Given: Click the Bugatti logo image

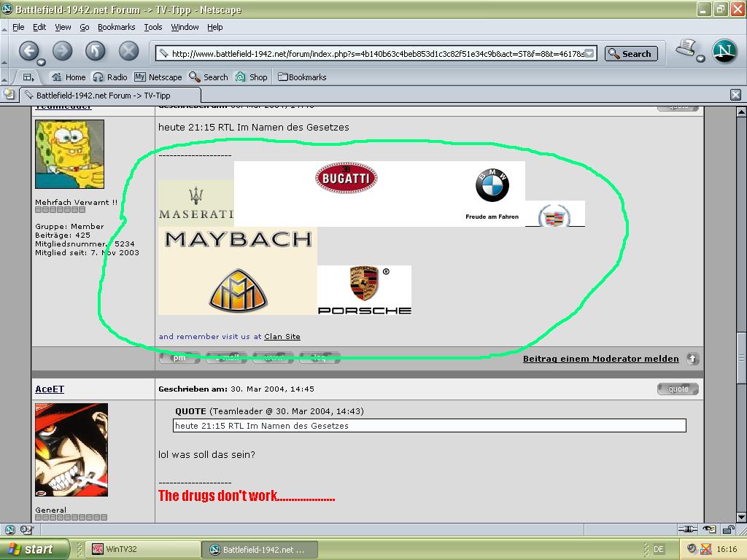Looking at the screenshot, I should [x=347, y=178].
